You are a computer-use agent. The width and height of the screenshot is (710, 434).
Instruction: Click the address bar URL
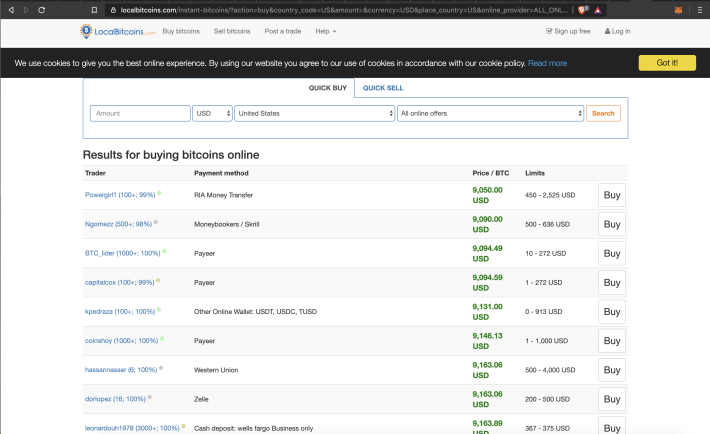tap(344, 10)
